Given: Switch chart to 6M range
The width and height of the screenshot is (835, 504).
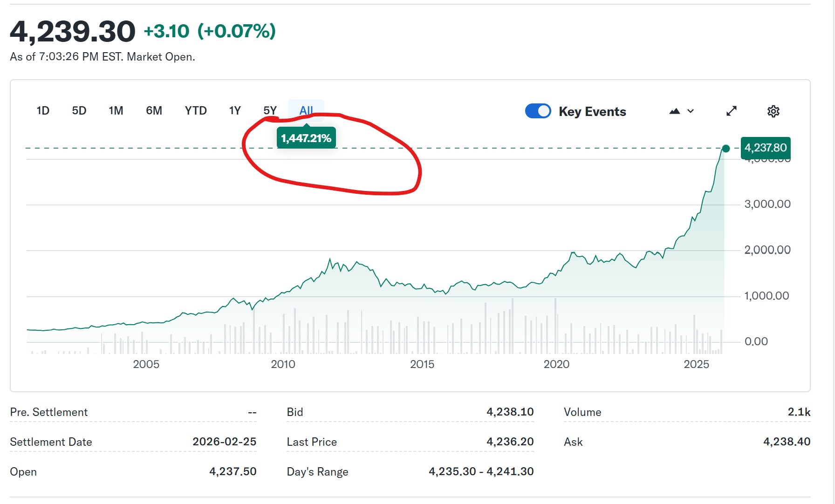Looking at the screenshot, I should [154, 111].
